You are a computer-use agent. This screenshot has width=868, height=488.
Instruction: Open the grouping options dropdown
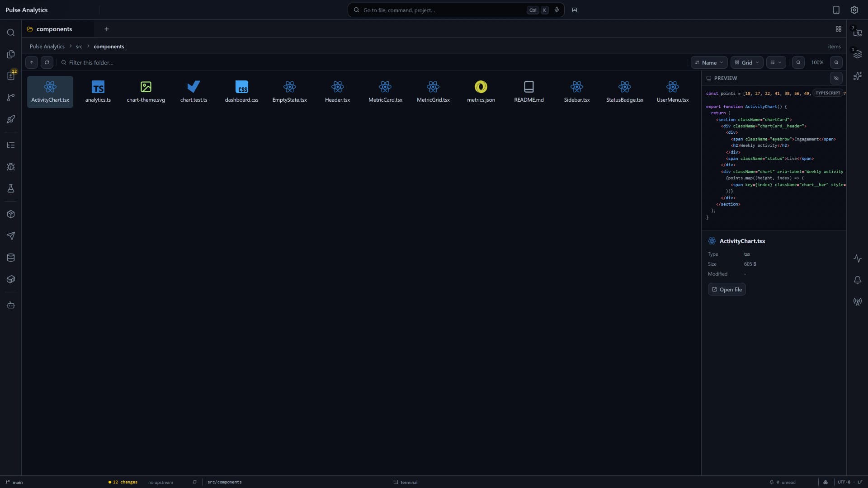(776, 62)
